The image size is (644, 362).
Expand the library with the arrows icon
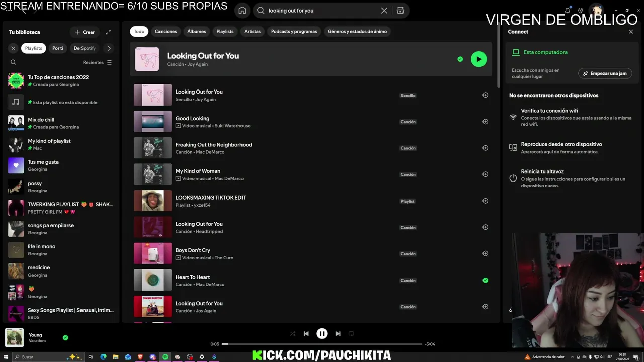pos(108,32)
